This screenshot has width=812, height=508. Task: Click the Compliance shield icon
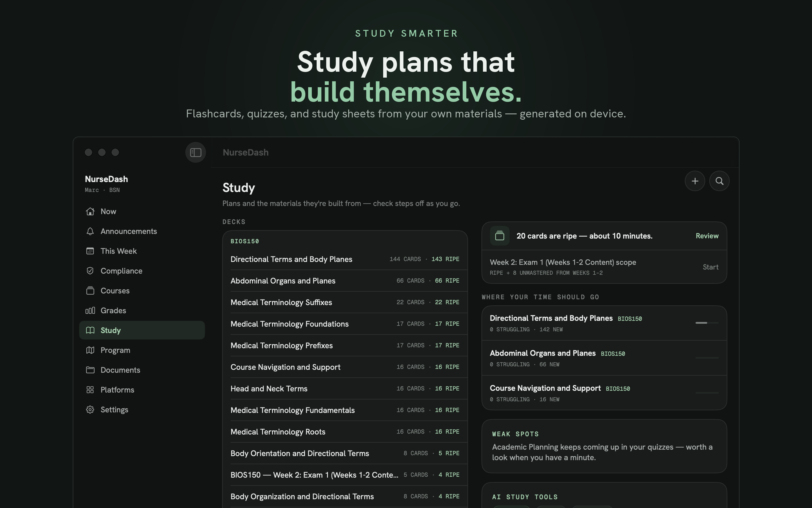coord(90,271)
